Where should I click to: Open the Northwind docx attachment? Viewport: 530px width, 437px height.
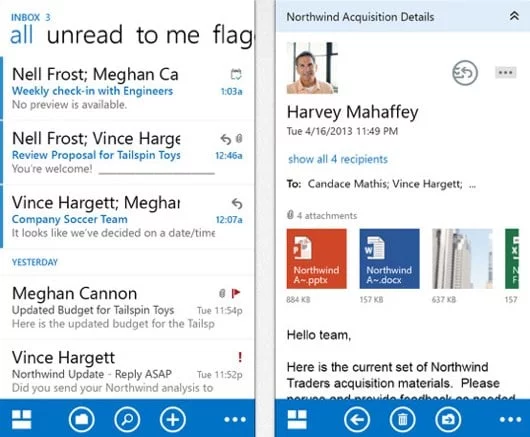coord(389,259)
